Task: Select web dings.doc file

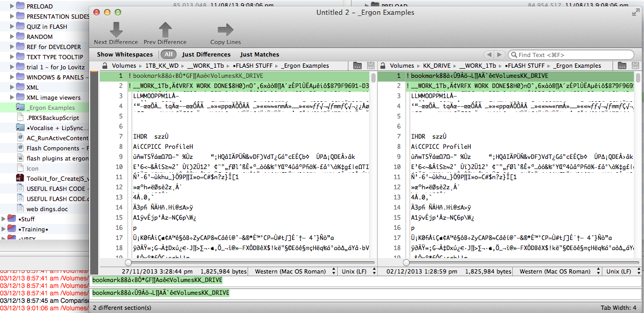Action: [x=47, y=209]
